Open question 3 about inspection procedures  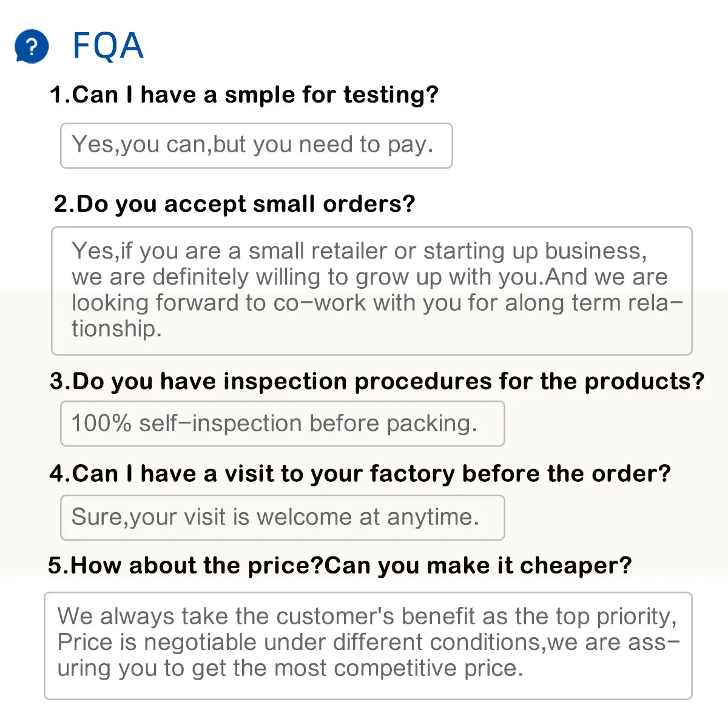coord(377,381)
